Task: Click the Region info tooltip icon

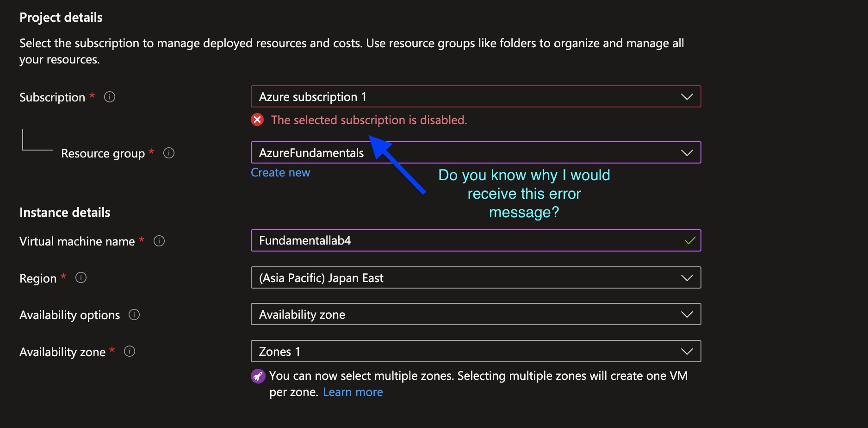Action: click(81, 277)
